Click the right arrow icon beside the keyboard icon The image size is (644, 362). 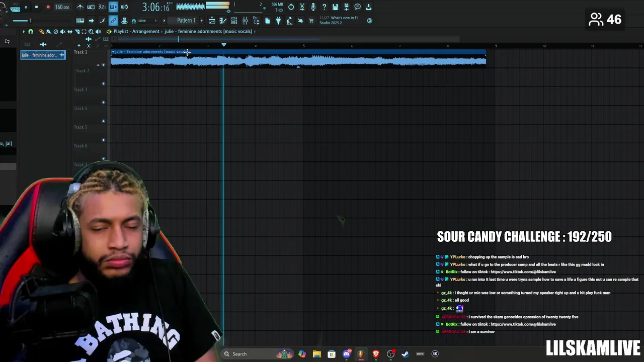pos(91,21)
